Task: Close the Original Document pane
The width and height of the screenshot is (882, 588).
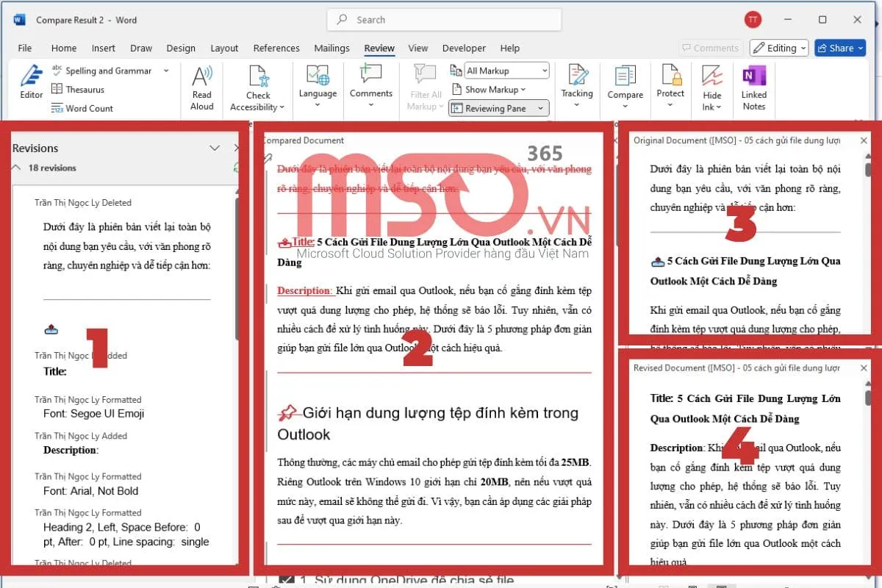Action: [864, 140]
